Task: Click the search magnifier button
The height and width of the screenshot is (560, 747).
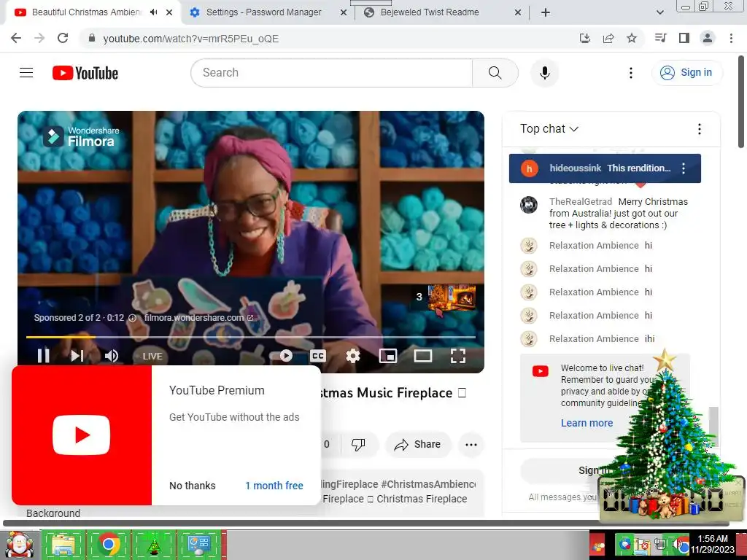Action: coord(495,73)
